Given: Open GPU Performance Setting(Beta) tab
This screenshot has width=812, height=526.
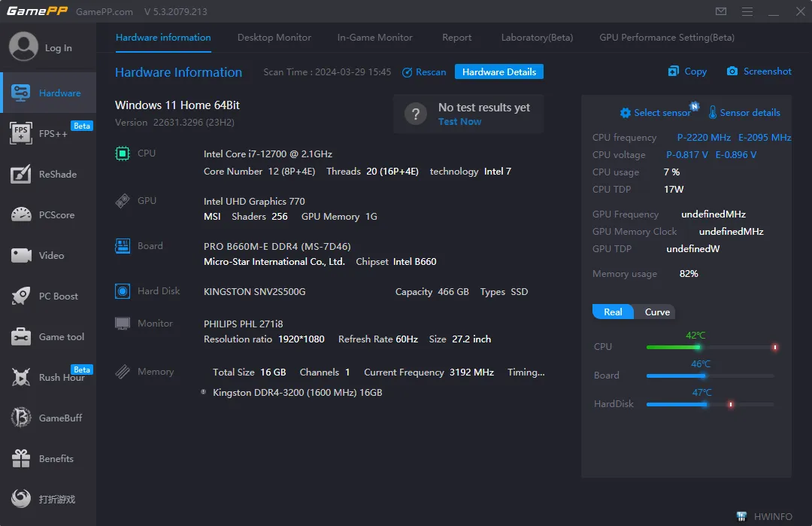Looking at the screenshot, I should tap(666, 38).
